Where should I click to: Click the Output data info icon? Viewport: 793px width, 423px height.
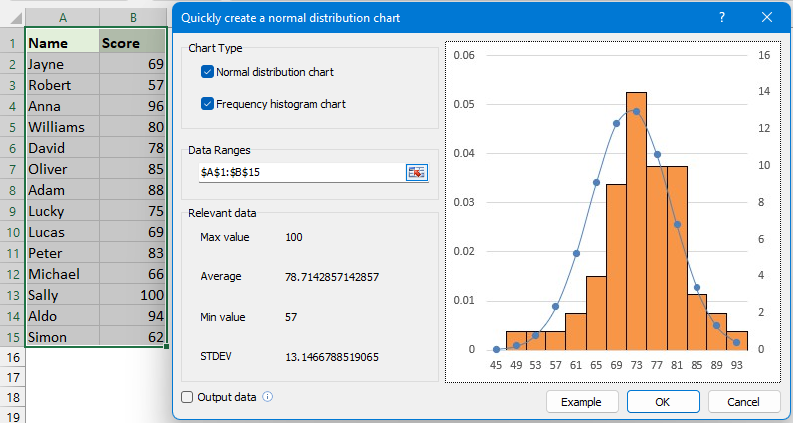tap(267, 397)
